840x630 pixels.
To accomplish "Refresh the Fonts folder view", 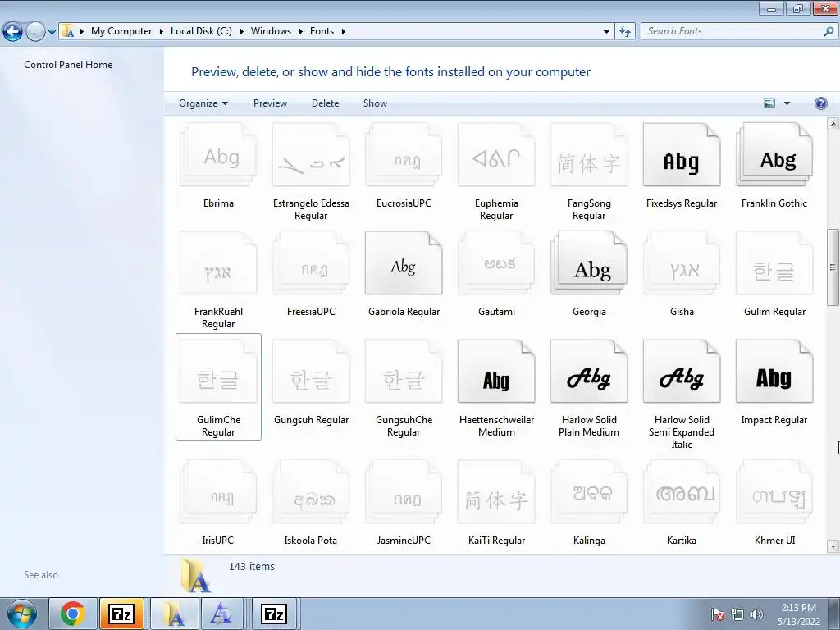I will [624, 31].
